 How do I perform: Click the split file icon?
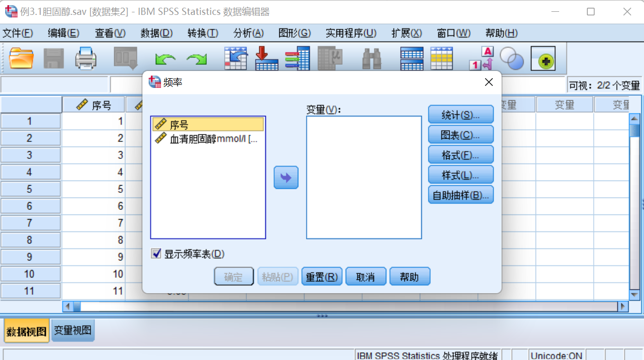tap(412, 58)
